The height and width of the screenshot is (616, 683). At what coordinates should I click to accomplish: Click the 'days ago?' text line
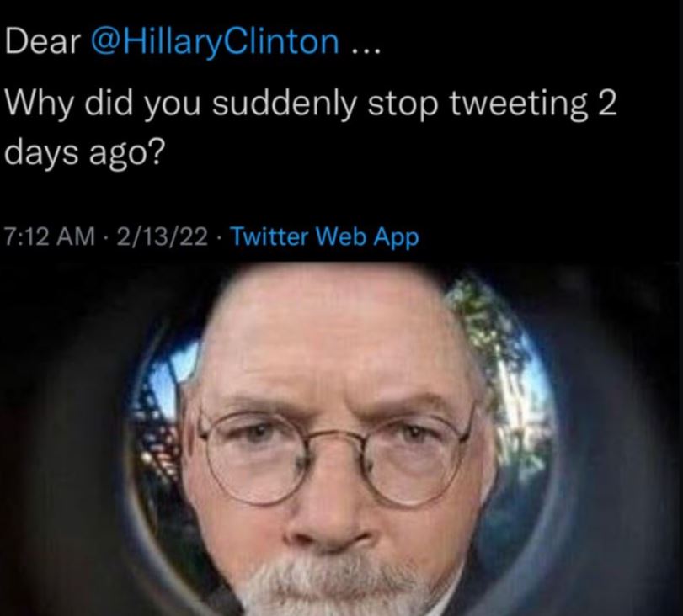[85, 154]
